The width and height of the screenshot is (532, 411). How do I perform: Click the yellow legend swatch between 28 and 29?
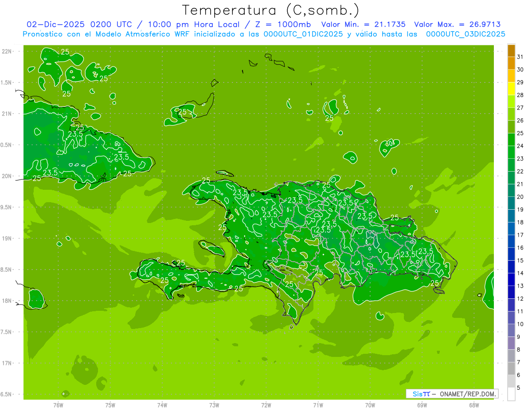pyautogui.click(x=511, y=89)
